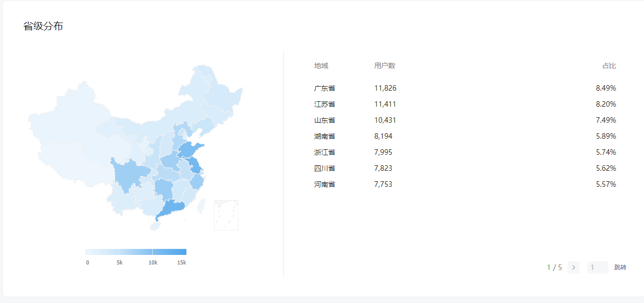Click the South China Sea inset map
Viewport: 644px width, 303px height.
[x=226, y=215]
